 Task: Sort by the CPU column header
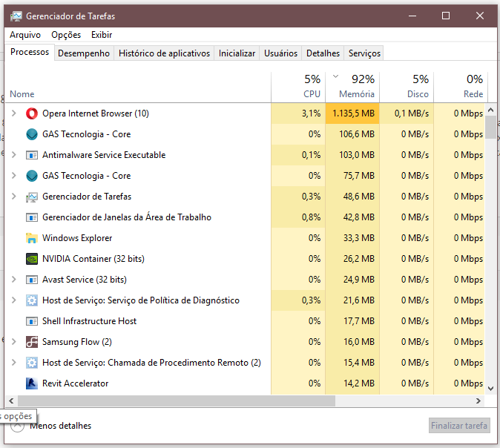click(298, 88)
